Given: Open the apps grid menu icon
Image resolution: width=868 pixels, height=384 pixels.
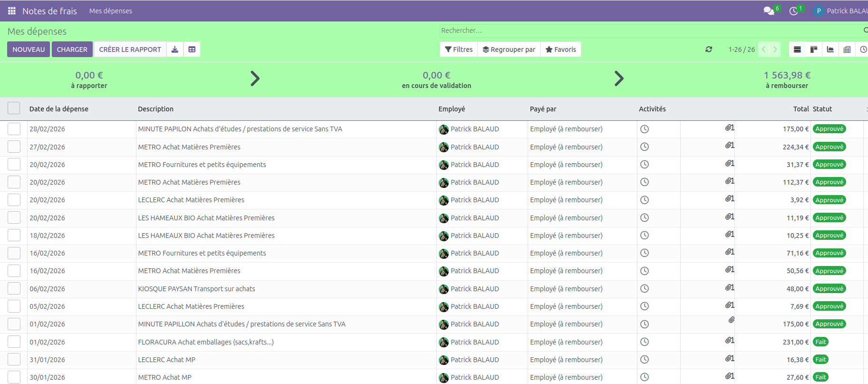Looking at the screenshot, I should coord(12,11).
